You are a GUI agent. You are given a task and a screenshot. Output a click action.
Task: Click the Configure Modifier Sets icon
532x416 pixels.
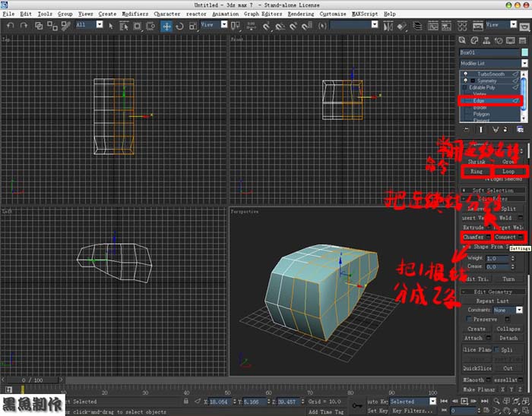point(520,129)
